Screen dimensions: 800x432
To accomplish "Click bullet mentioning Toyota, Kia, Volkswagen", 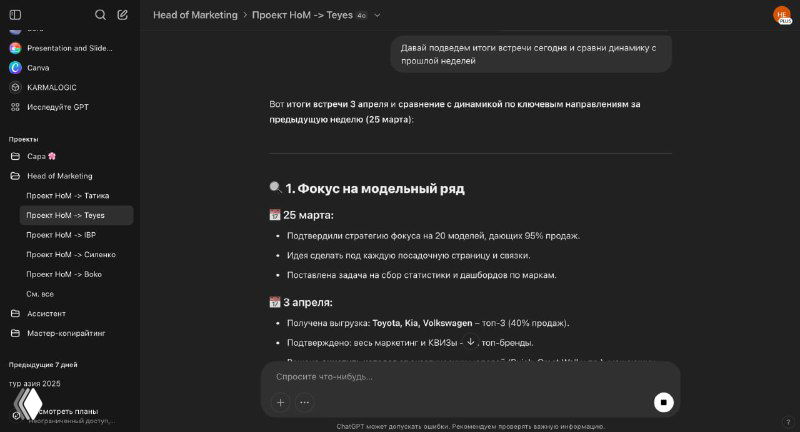I will pos(428,323).
